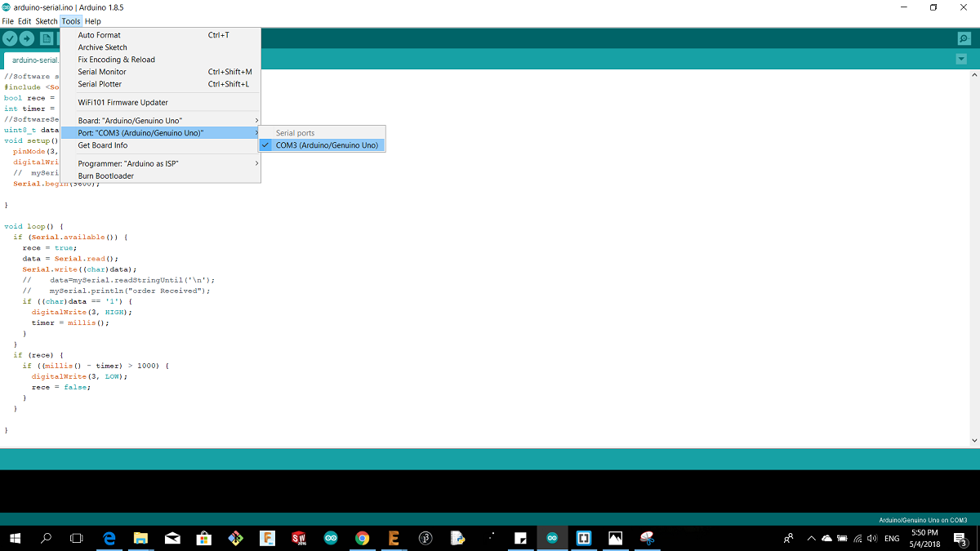Open Serial Monitor from Tools menu
The image size is (980, 551).
pos(161,72)
